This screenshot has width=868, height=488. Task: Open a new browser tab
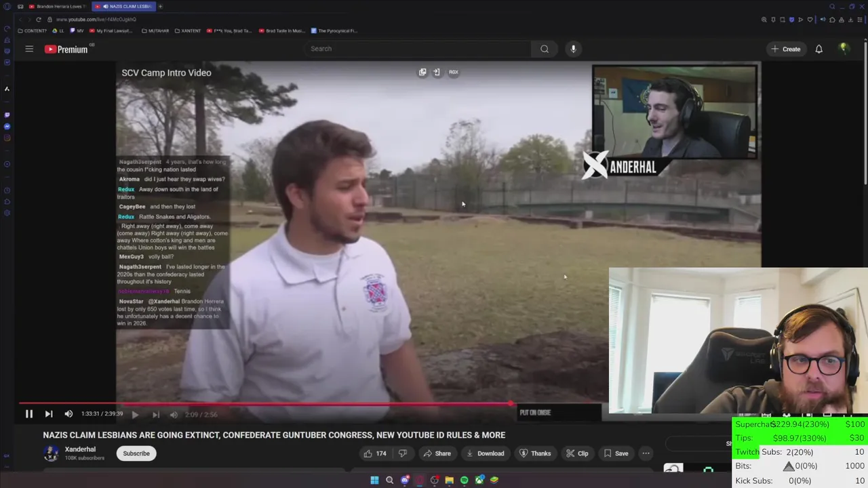[x=161, y=6]
